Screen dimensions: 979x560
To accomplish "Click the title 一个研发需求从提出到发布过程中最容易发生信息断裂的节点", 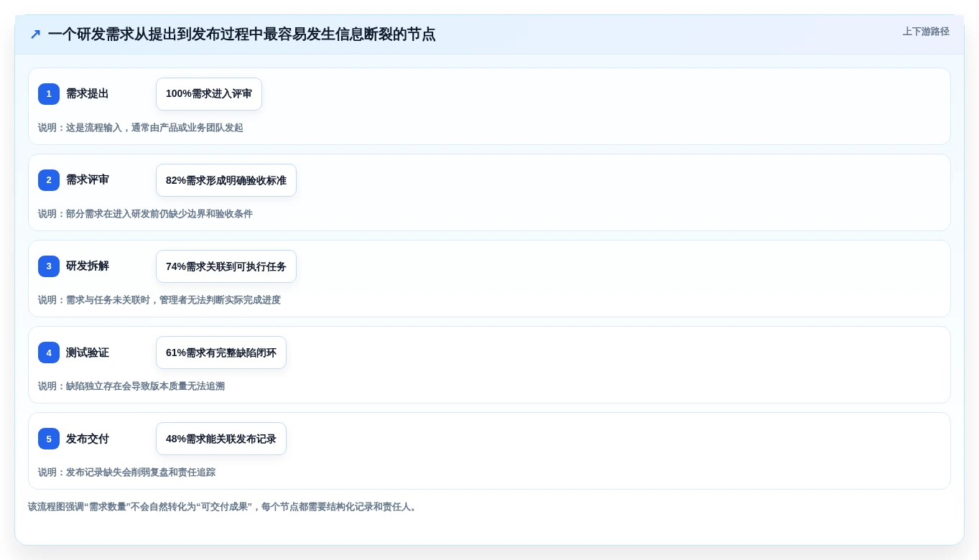I will (241, 34).
